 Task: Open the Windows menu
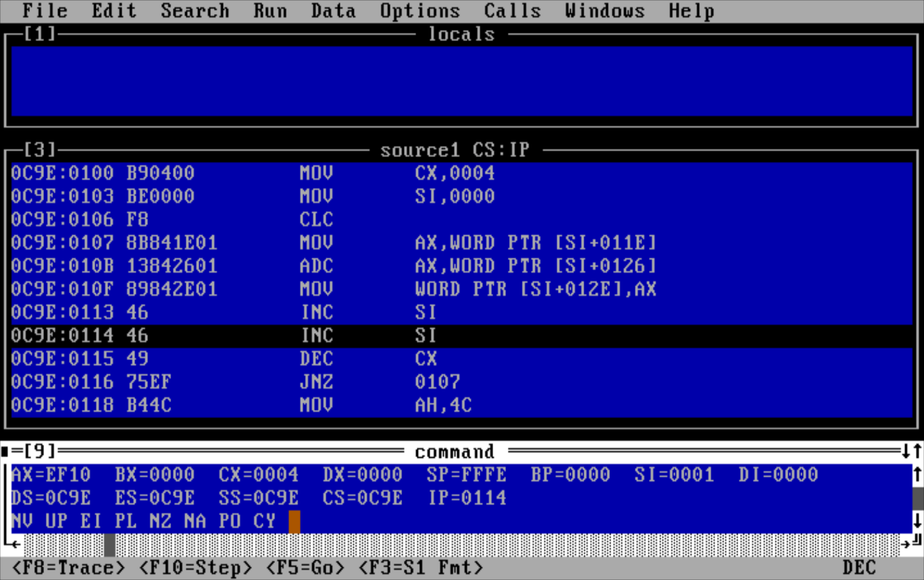[x=605, y=11]
